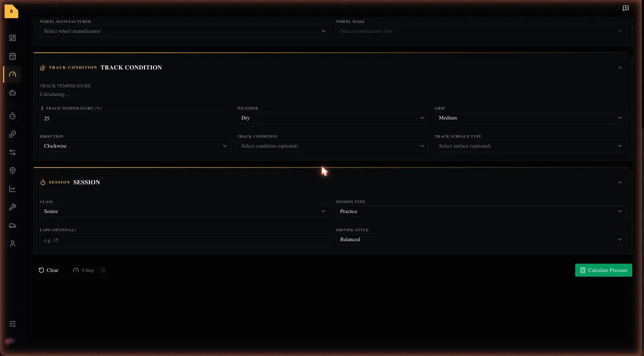Open the Class dropdown showing Senior
This screenshot has width=644, height=356.
coord(185,211)
